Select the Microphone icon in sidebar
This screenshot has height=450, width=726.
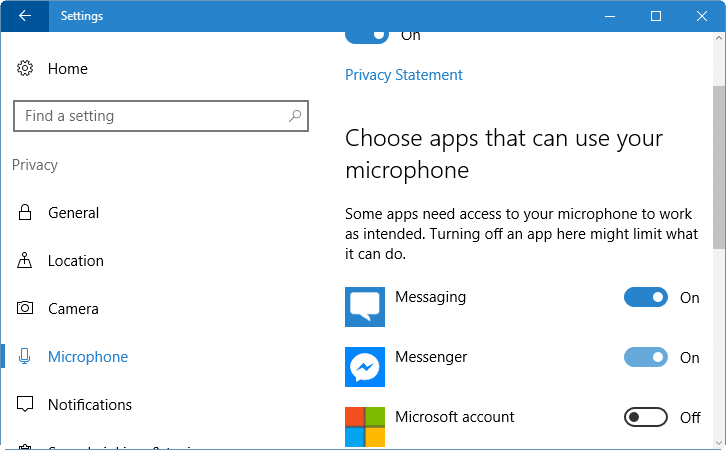[x=25, y=356]
